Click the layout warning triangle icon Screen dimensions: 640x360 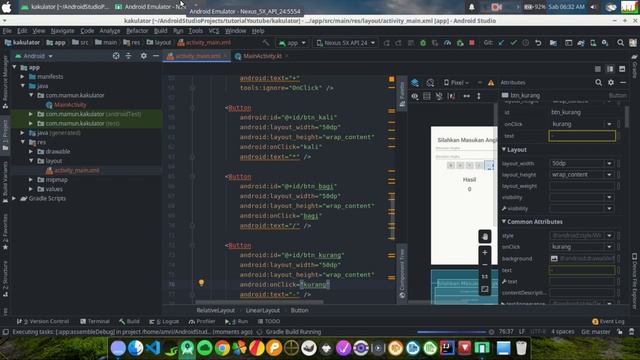tap(491, 83)
